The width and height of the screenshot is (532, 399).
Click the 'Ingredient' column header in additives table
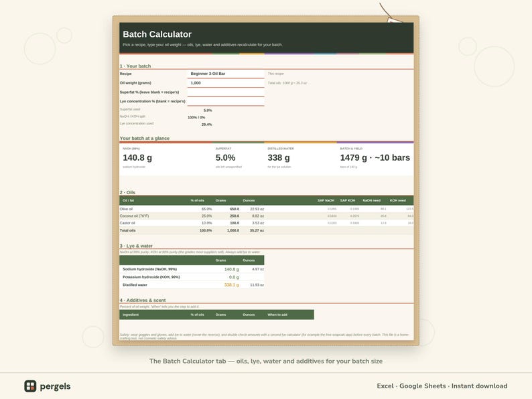pos(131,315)
